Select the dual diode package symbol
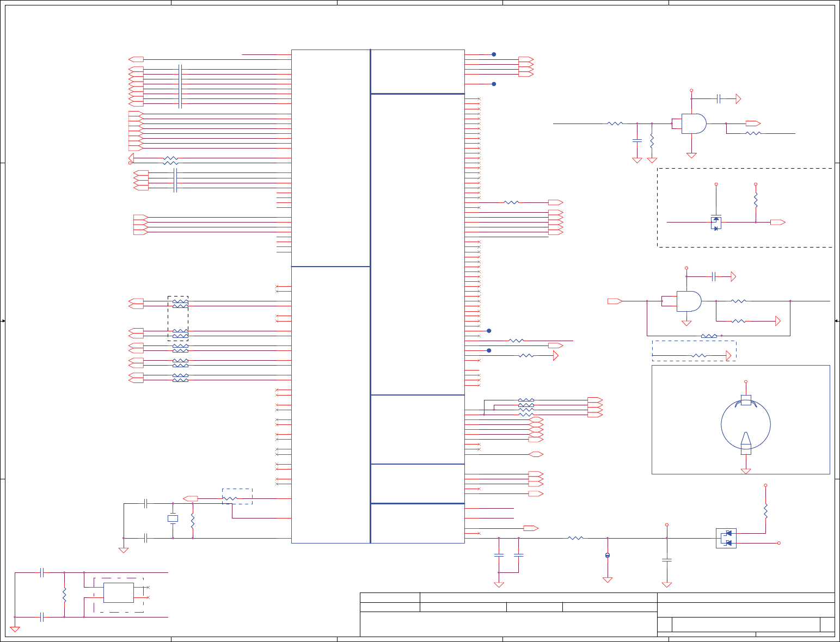This screenshot has height=642, width=840. coord(726,538)
